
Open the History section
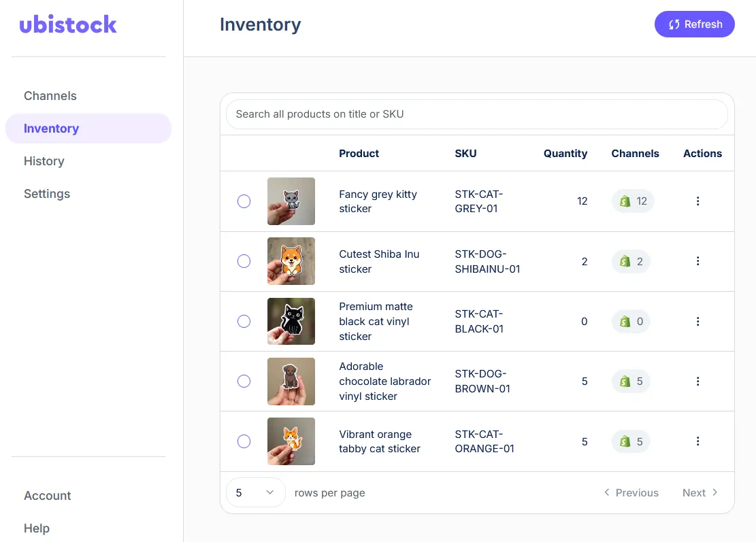tap(44, 160)
